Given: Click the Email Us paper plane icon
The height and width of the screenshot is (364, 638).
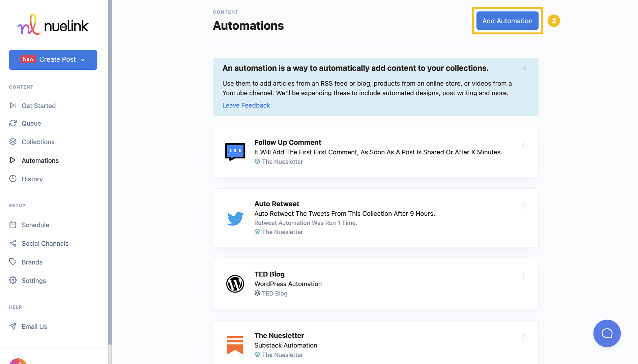Looking at the screenshot, I should click(13, 326).
